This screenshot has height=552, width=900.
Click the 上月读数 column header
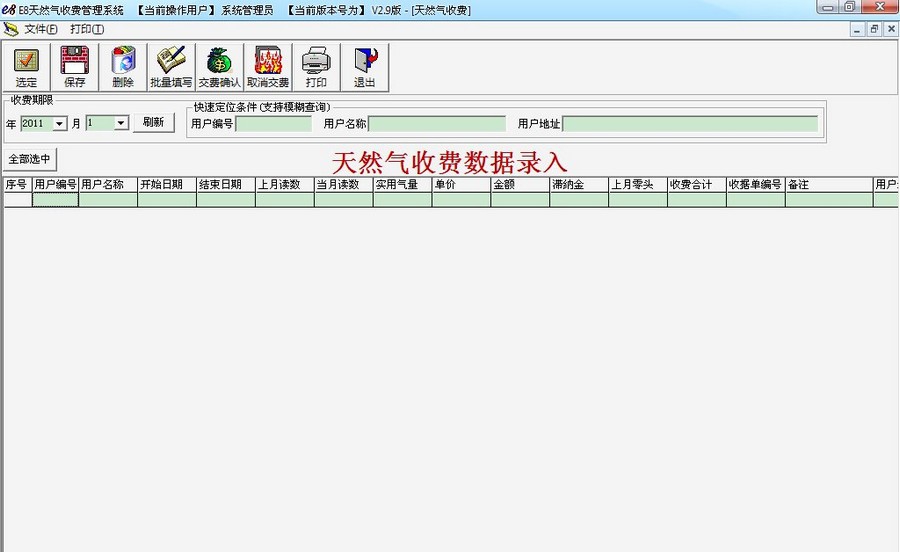tap(285, 185)
